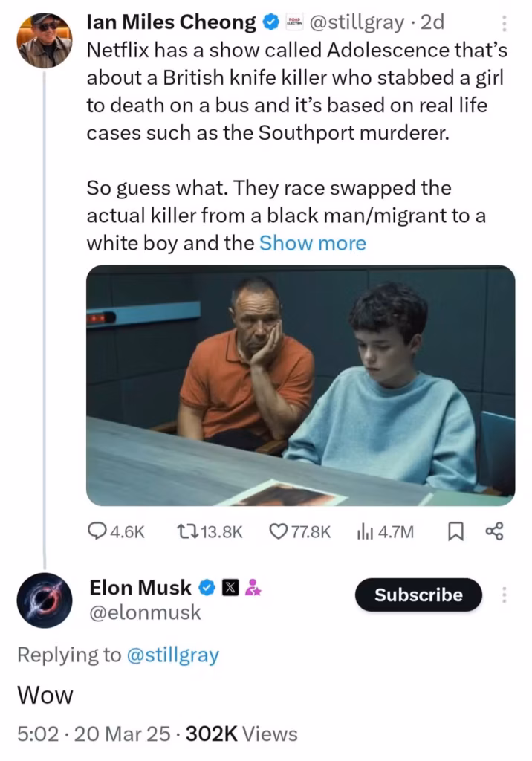Click Elon Musk's blue verified badge
Screen dimensions: 532x761
206,588
